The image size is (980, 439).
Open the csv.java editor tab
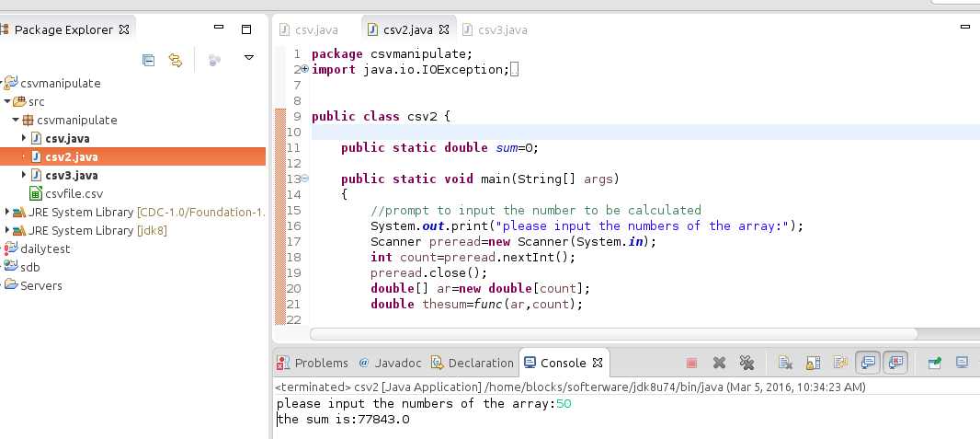[309, 29]
